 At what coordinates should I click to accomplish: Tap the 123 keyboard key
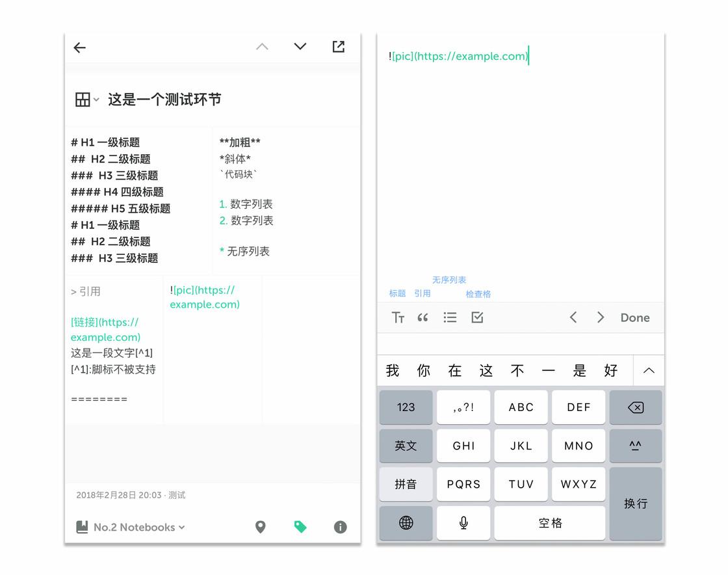click(406, 407)
